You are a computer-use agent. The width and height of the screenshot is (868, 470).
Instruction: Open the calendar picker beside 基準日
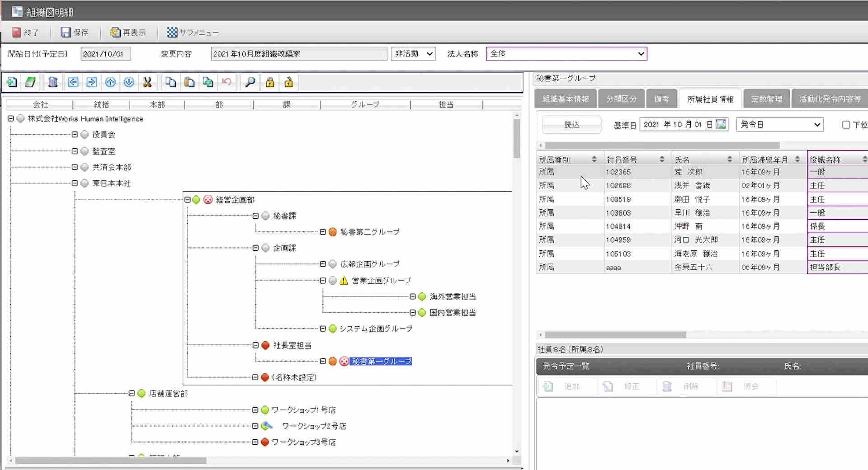coord(721,124)
